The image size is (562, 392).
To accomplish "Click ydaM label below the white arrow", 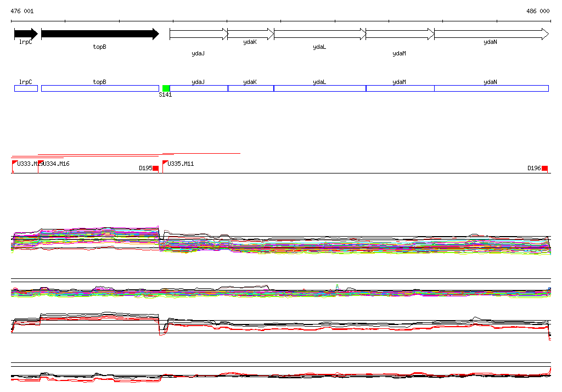I will [x=400, y=53].
